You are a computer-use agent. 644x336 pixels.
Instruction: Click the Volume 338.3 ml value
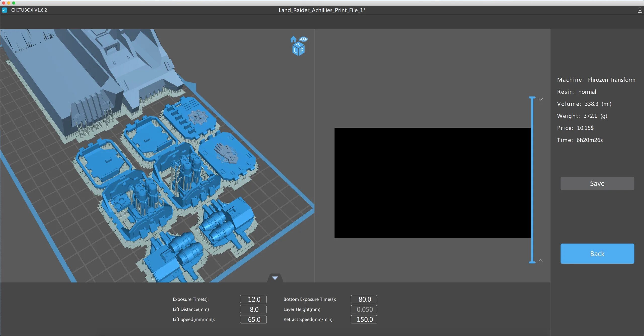(598, 104)
